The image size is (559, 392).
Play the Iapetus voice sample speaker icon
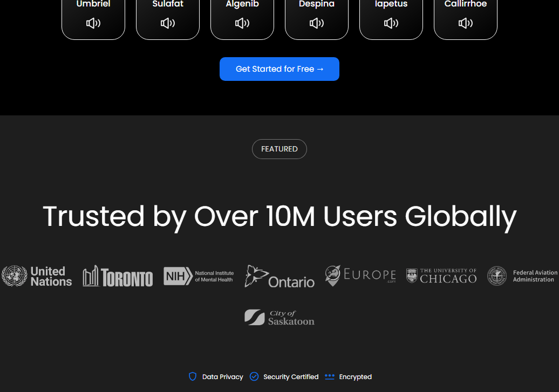391,23
